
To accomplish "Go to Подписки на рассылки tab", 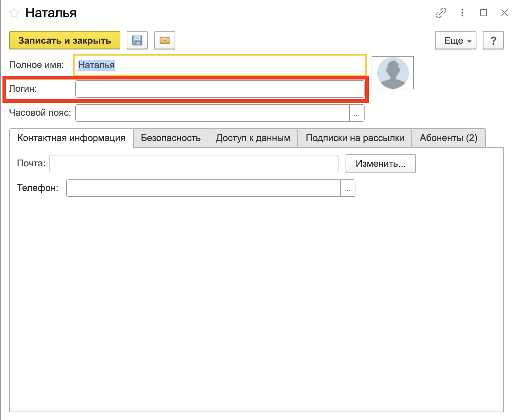I will click(x=355, y=138).
